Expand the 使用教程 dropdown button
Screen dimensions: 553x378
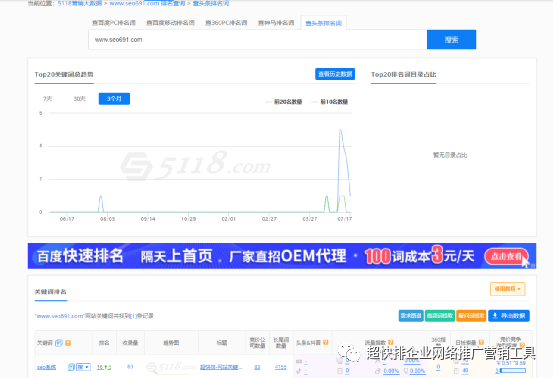click(508, 289)
